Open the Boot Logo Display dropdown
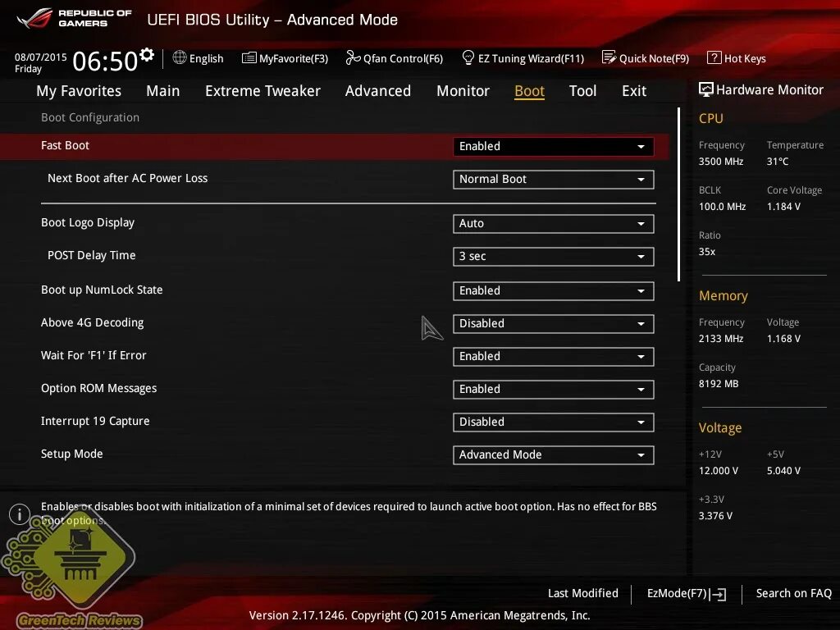 tap(554, 224)
